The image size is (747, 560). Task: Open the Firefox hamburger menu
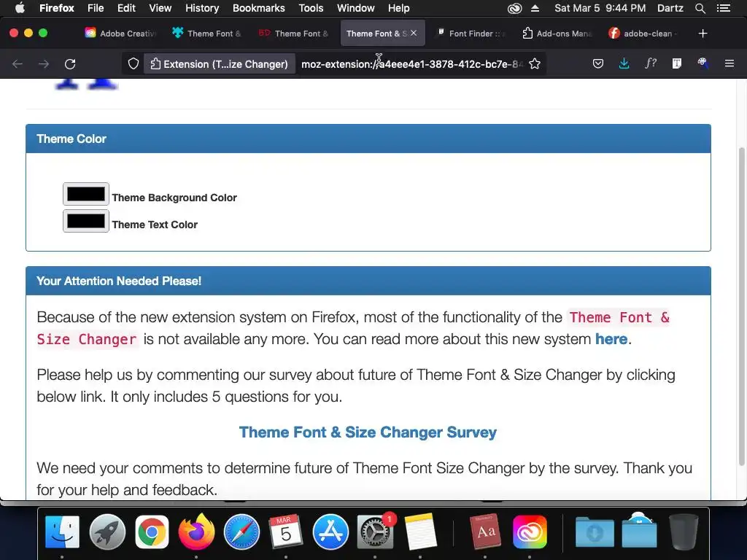click(x=729, y=64)
